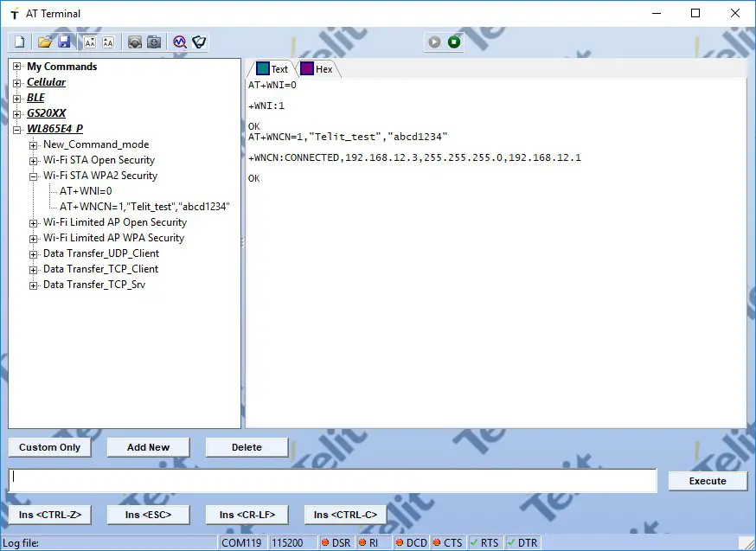Viewport: 756px width, 551px height.
Task: Open the waveform magnifier analysis tool
Action: 180,42
